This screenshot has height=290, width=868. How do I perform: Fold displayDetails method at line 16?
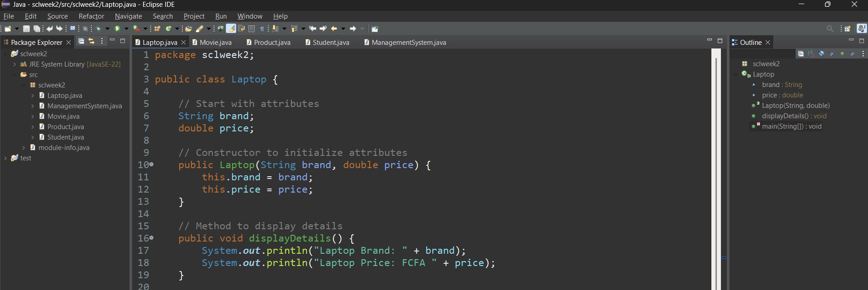pos(152,238)
